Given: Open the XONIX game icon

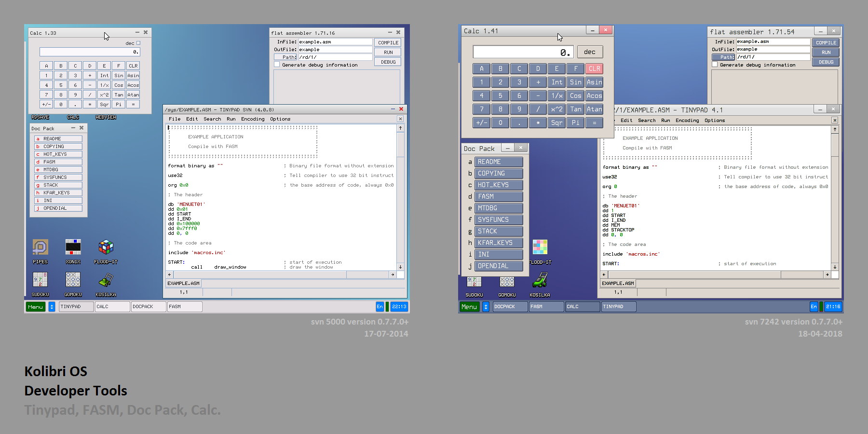Looking at the screenshot, I should coord(73,248).
